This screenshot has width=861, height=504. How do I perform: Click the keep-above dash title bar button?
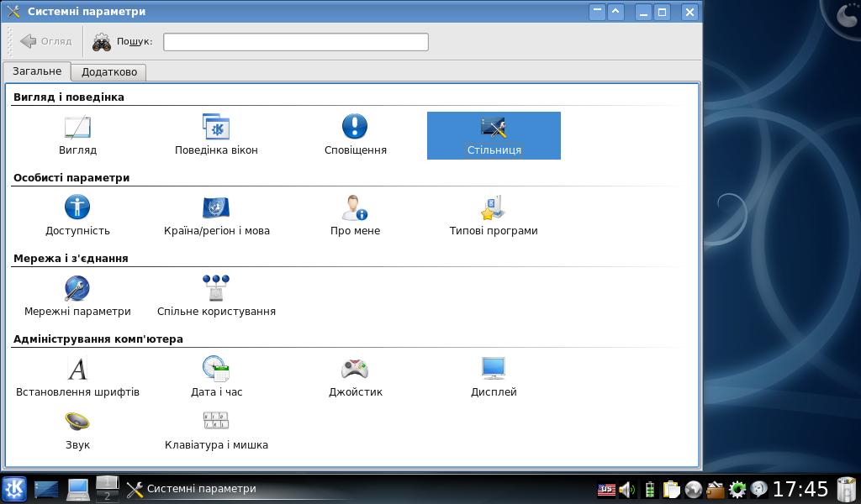tap(597, 12)
